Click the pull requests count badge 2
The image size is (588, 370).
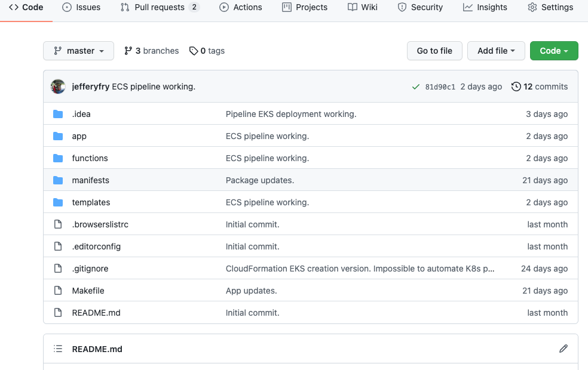pyautogui.click(x=194, y=7)
